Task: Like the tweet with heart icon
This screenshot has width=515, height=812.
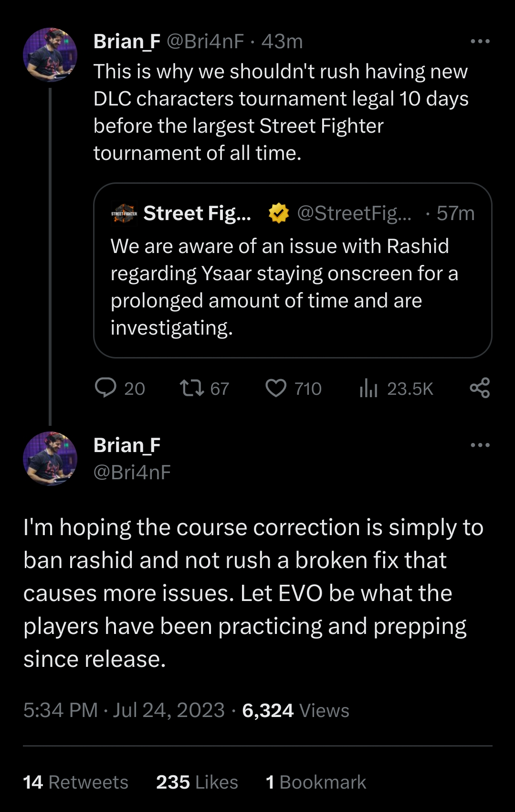Action: [x=276, y=388]
